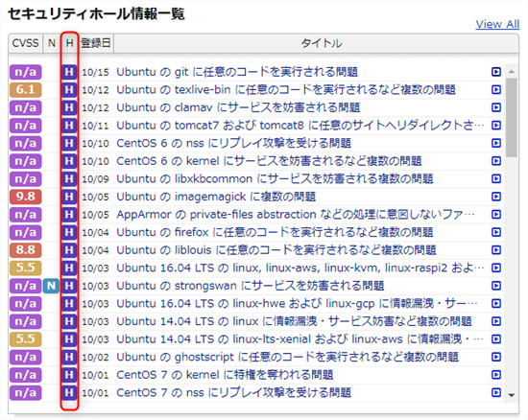Screen dimensions: 528x420
Task: Click the H column header
Action: (x=69, y=43)
